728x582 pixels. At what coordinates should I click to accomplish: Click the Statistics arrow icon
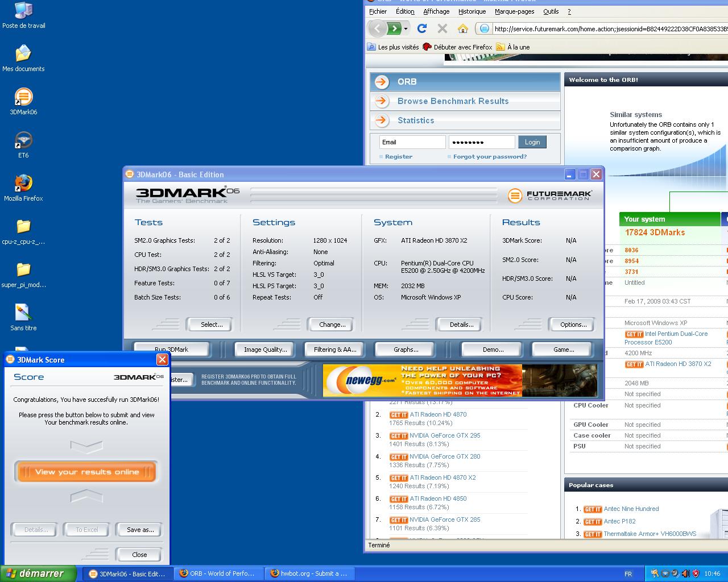(382, 120)
